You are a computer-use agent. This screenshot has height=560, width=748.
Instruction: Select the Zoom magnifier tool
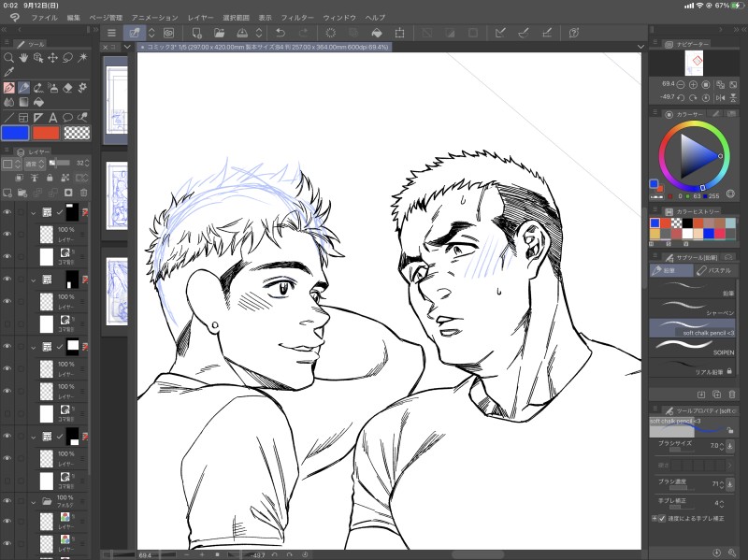pyautogui.click(x=8, y=58)
